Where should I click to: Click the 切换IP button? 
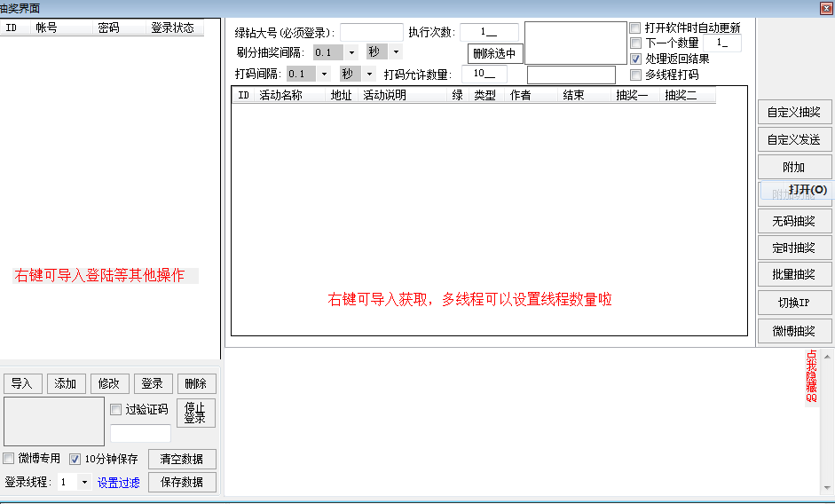793,303
